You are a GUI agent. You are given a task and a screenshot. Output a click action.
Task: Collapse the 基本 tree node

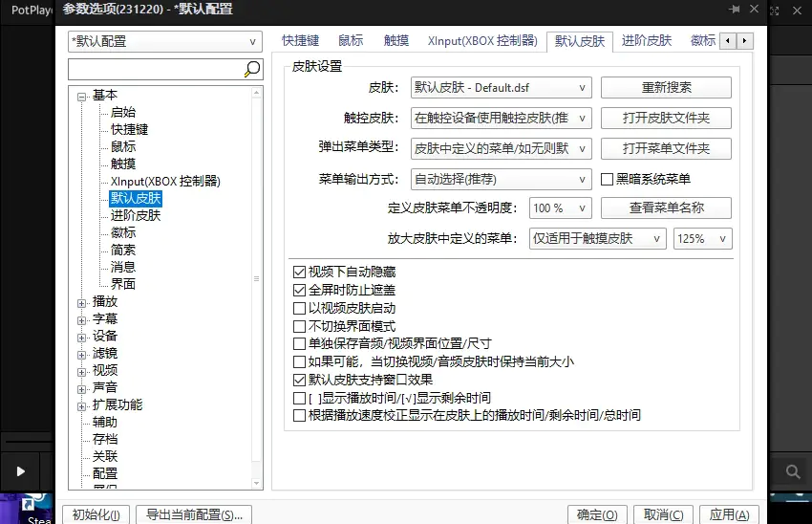pyautogui.click(x=81, y=97)
